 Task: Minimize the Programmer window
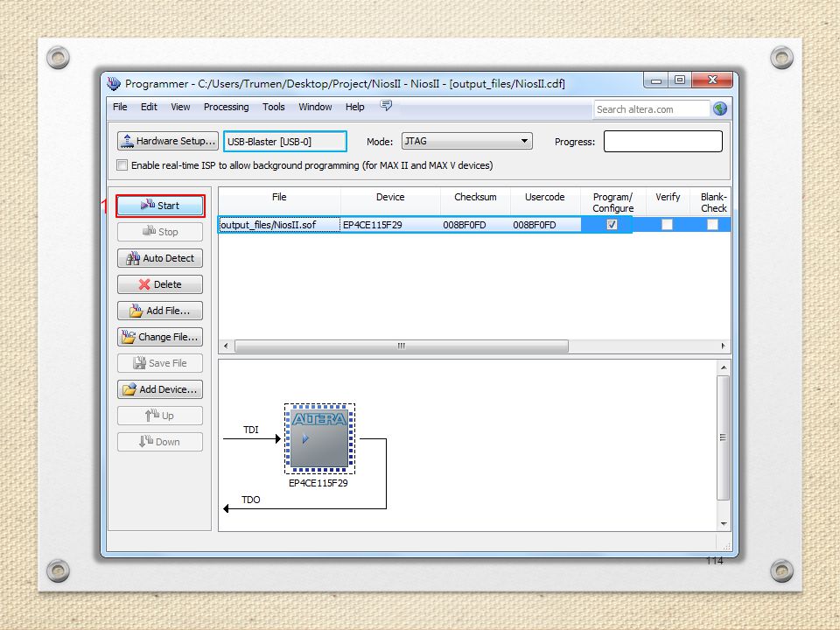[x=656, y=80]
